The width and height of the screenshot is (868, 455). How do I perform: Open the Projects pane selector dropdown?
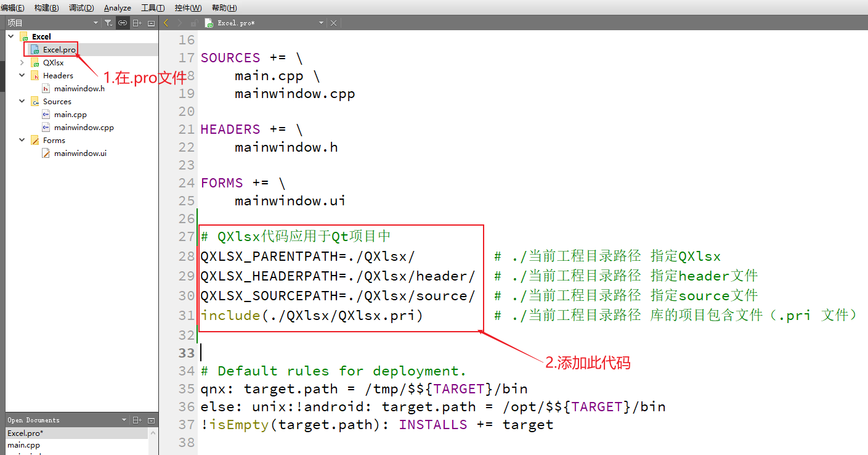coord(95,22)
